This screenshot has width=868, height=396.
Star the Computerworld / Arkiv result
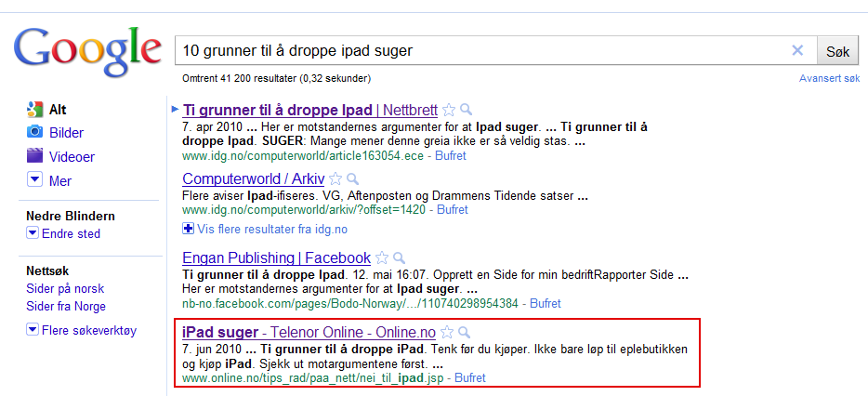335,178
